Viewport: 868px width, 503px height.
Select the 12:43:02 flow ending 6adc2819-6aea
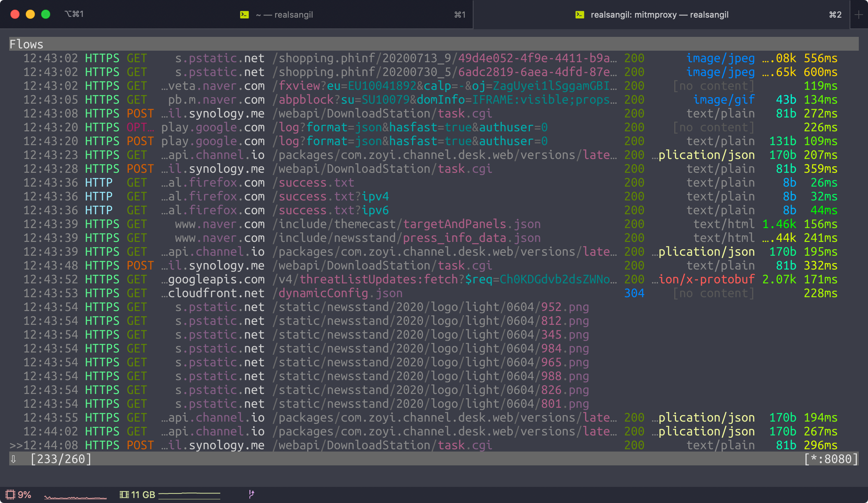(434, 72)
